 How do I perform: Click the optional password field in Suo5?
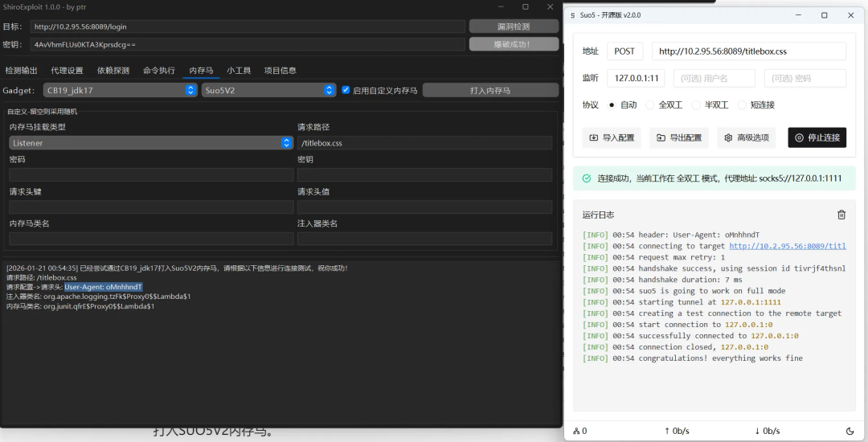805,78
